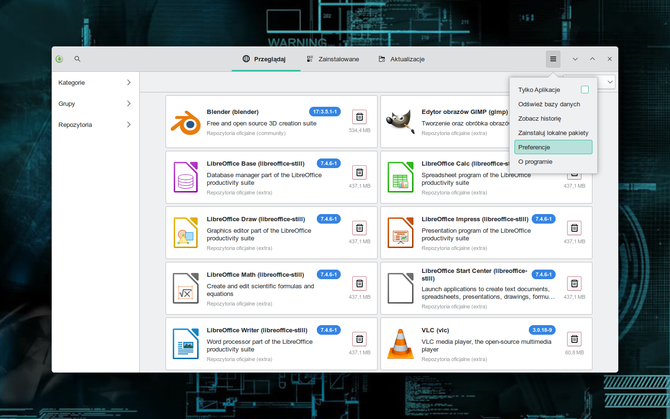The height and width of the screenshot is (419, 670).
Task: Open Edytor obrazów GIMP package title
Action: tap(464, 112)
